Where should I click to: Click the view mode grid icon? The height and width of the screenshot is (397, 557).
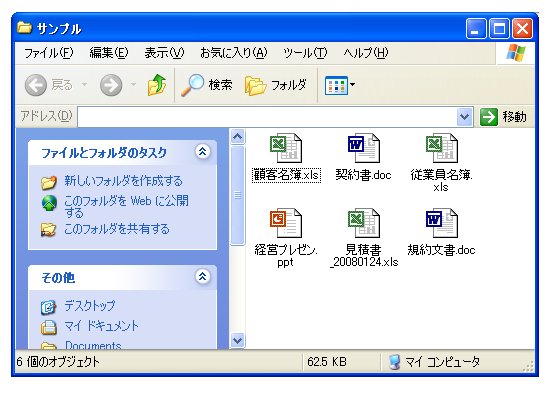336,85
